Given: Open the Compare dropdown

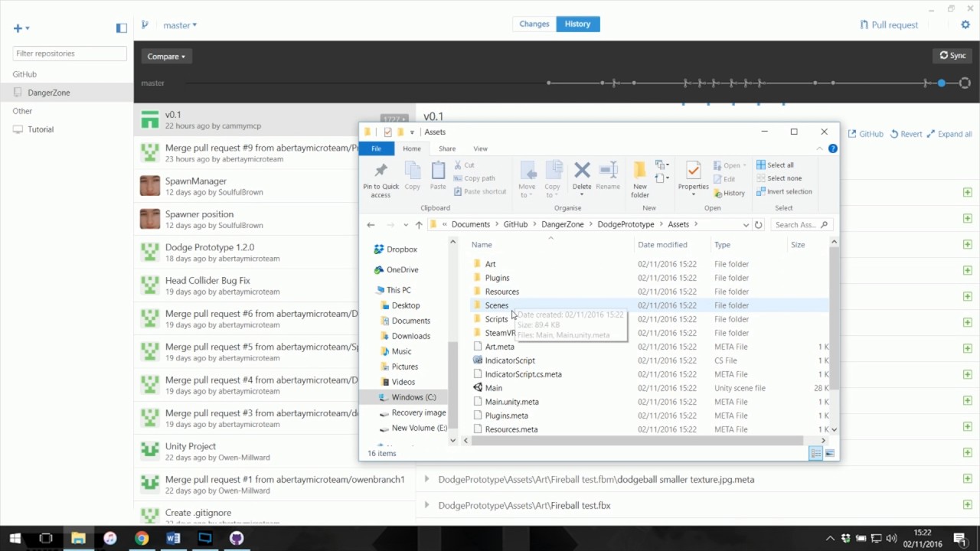Looking at the screenshot, I should tap(166, 56).
